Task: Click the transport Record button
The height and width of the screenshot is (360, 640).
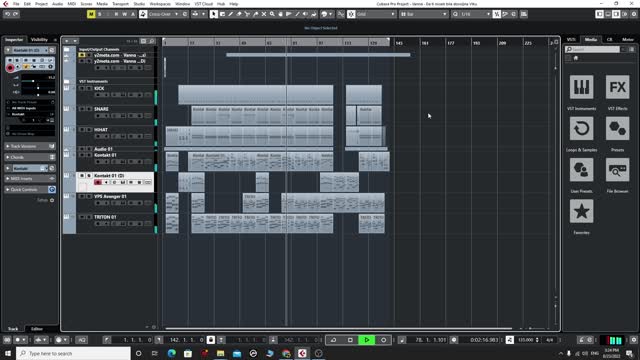Action: coord(383,340)
